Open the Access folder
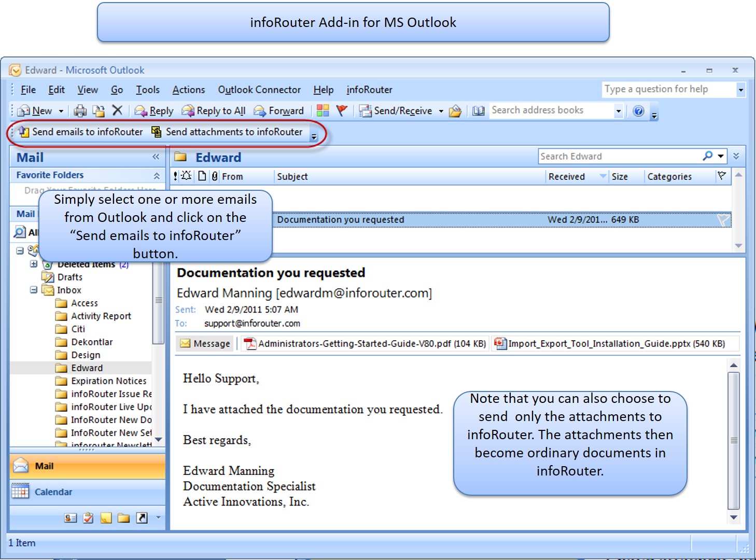 tap(84, 303)
